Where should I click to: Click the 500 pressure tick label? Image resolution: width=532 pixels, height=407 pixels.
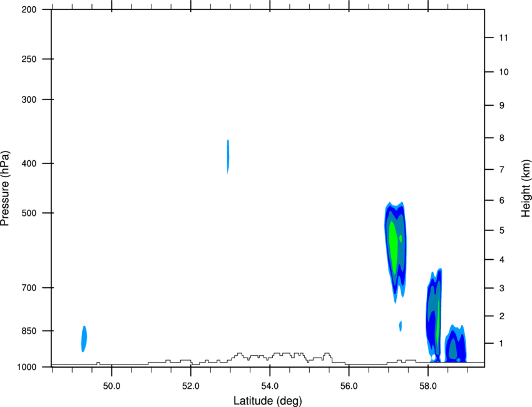click(x=29, y=213)
